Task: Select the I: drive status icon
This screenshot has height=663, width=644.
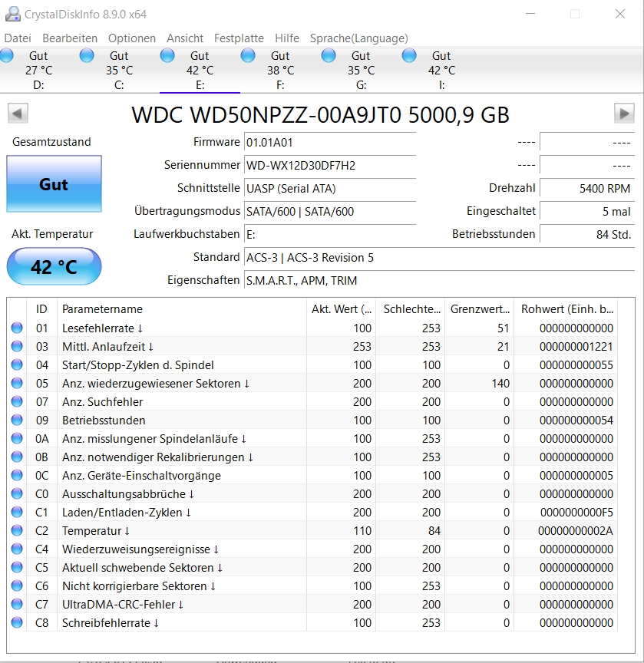Action: tap(409, 55)
